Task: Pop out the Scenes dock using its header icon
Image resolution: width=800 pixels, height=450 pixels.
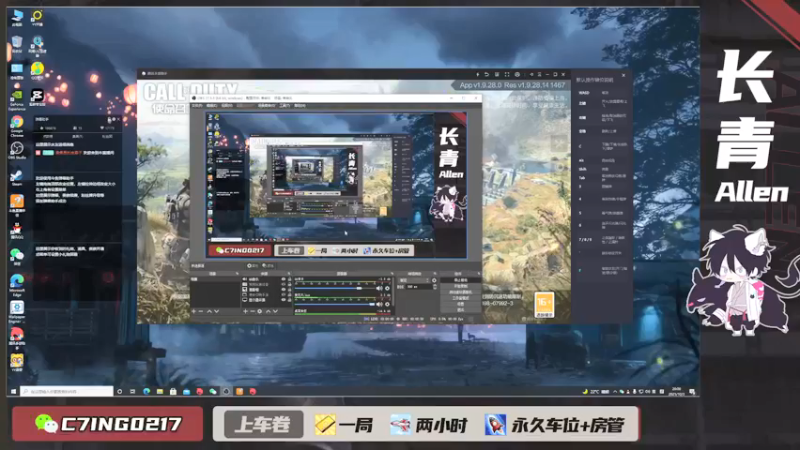Action: (x=237, y=273)
